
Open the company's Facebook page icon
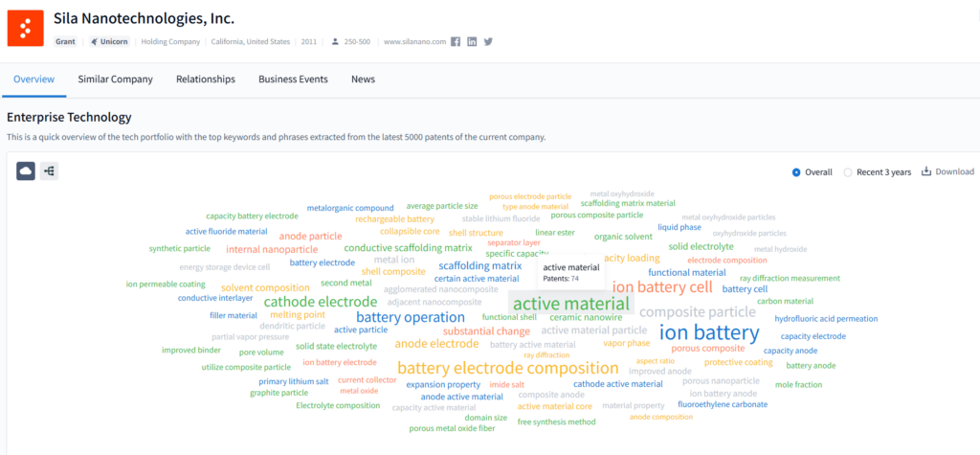456,41
